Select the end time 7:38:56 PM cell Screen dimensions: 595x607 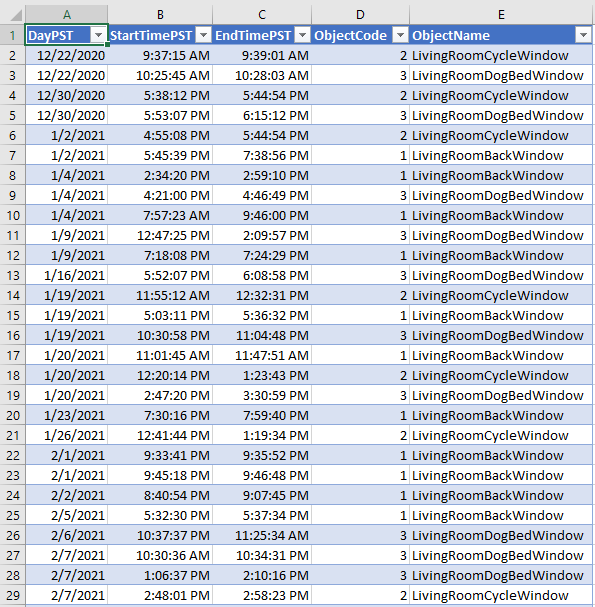pos(262,155)
